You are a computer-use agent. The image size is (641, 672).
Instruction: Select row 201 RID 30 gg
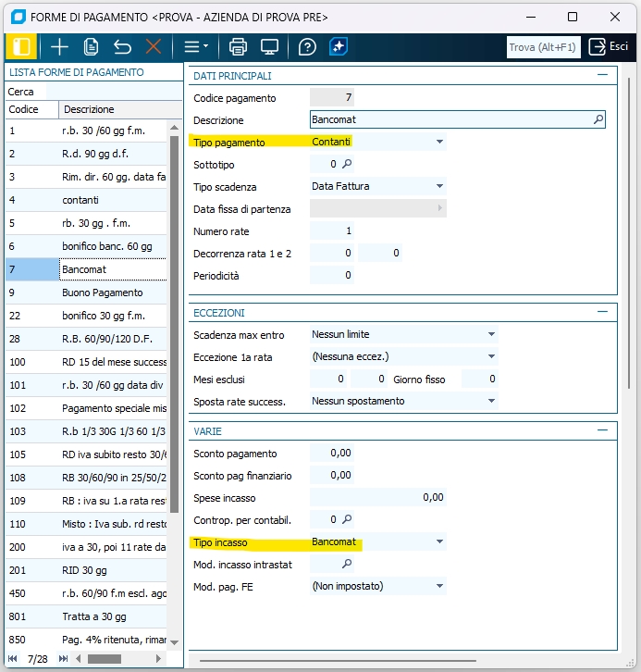coord(86,570)
